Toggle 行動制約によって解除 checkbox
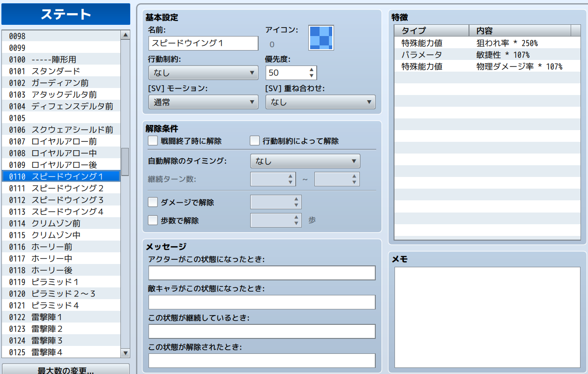 click(255, 141)
